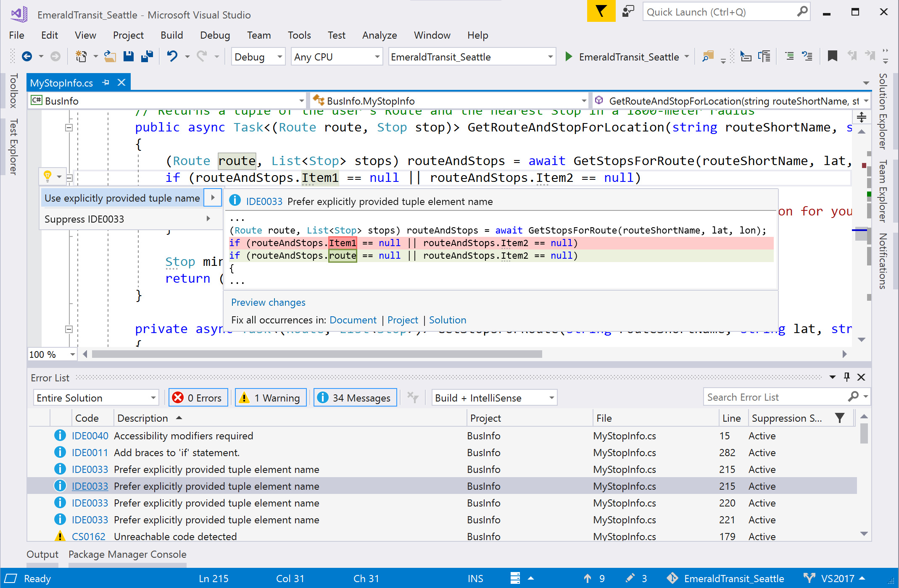
Task: Toggle the 1 Warning filter button
Action: (269, 398)
